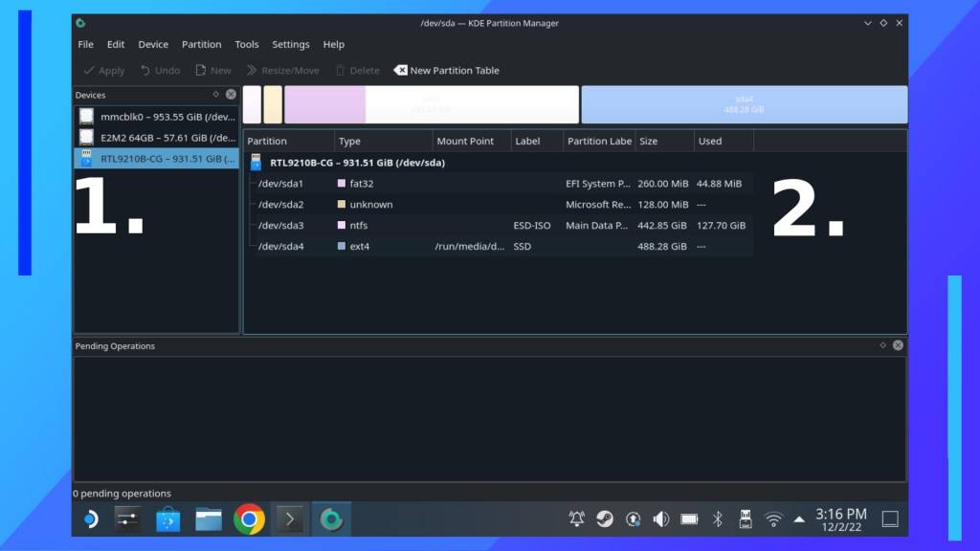Open removable devices tray icon
This screenshot has width=980, height=551.
pyautogui.click(x=745, y=519)
